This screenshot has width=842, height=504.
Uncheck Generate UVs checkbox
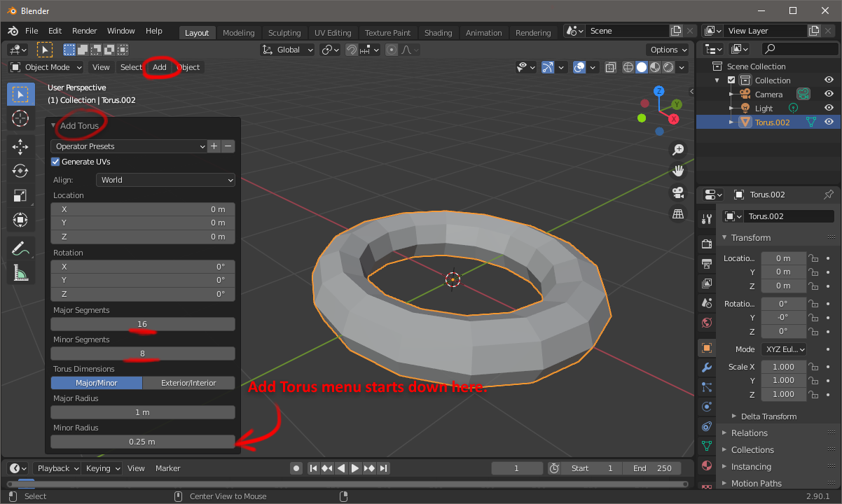tap(56, 162)
